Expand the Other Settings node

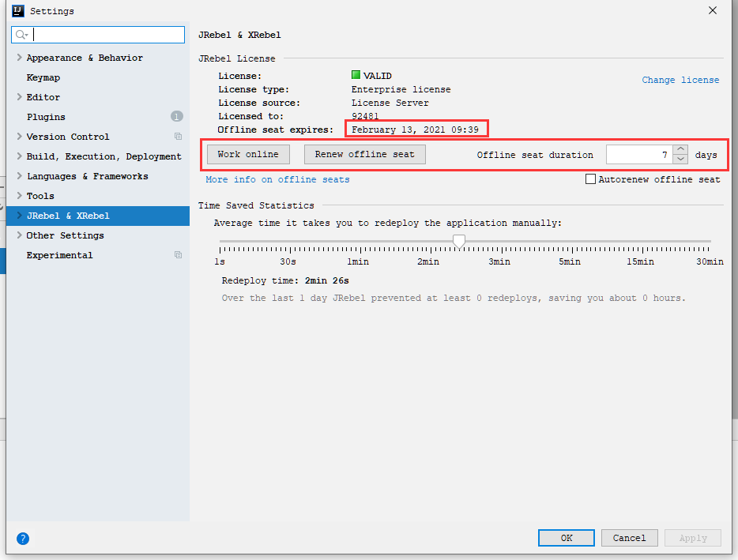point(19,235)
